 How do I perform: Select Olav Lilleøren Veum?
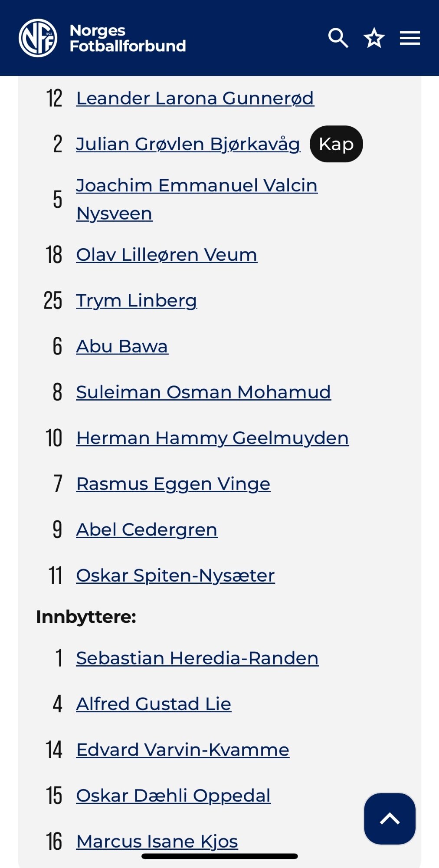[167, 255]
